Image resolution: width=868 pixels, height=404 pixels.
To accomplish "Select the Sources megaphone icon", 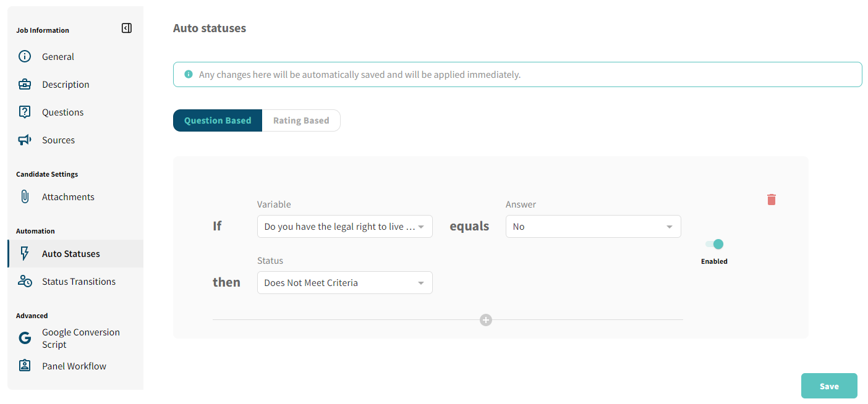I will [24, 140].
